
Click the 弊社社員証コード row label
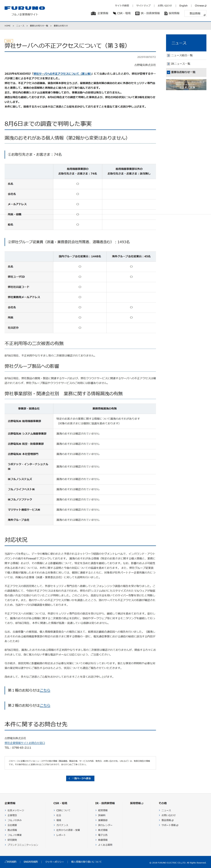point(19,287)
